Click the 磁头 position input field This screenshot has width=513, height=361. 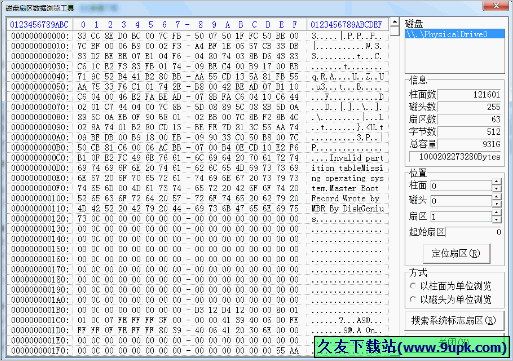[x=461, y=201]
